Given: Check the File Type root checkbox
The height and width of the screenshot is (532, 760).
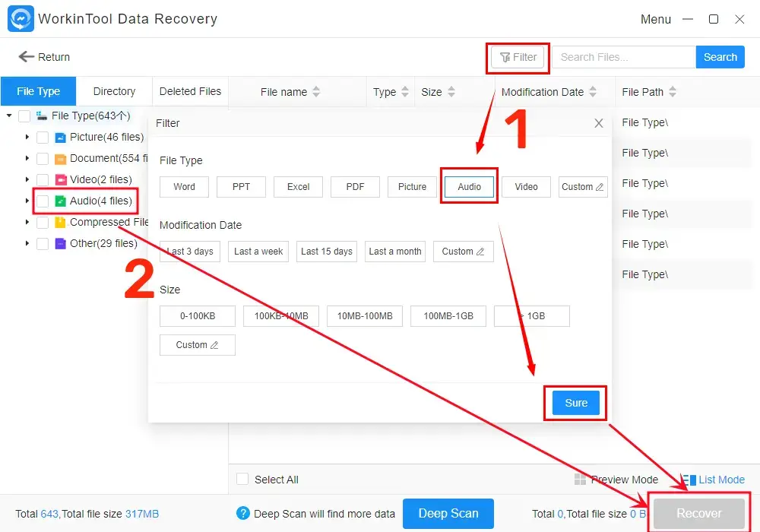Looking at the screenshot, I should click(24, 116).
